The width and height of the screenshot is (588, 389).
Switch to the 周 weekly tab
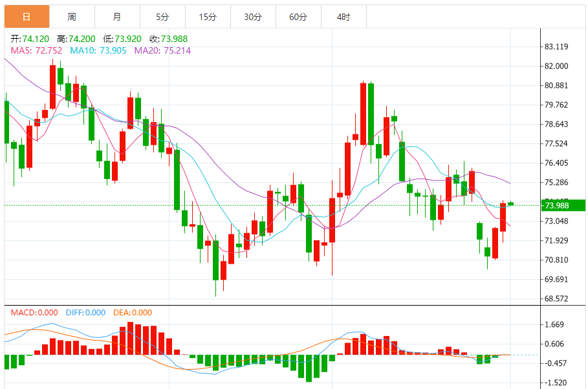(x=72, y=17)
